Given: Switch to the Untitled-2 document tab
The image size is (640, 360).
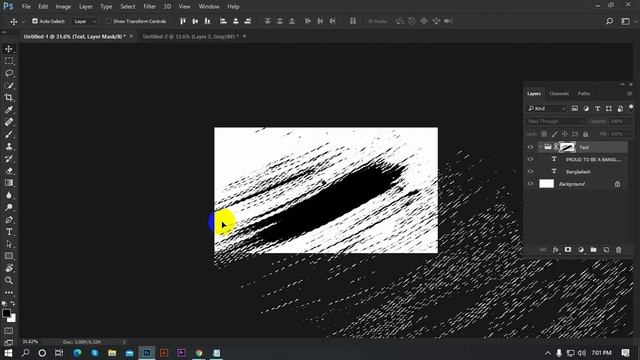Looking at the screenshot, I should (191, 36).
